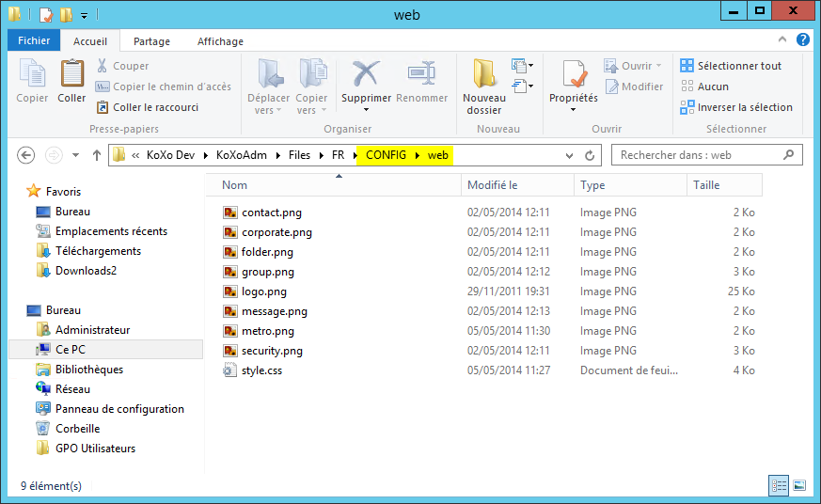
Task: Open Panneau de configuration
Action: click(119, 409)
